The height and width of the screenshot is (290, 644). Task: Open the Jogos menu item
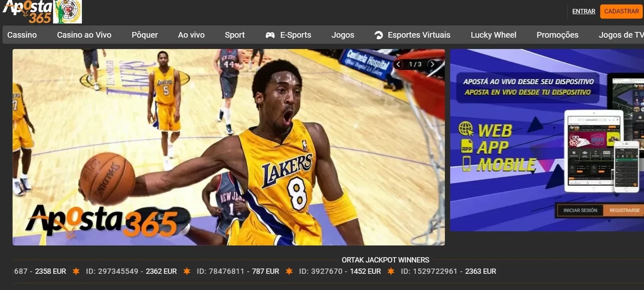tap(343, 35)
